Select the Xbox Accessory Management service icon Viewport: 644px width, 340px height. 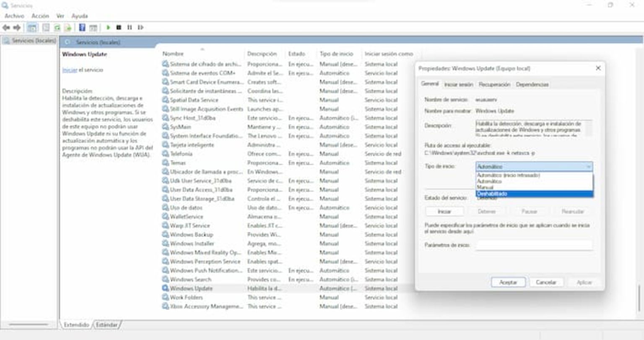[x=166, y=306]
